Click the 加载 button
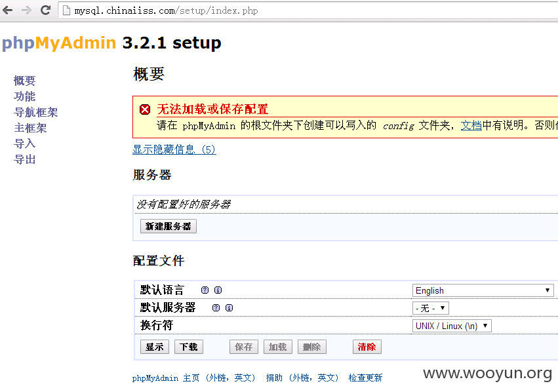558x392 pixels. [x=278, y=347]
